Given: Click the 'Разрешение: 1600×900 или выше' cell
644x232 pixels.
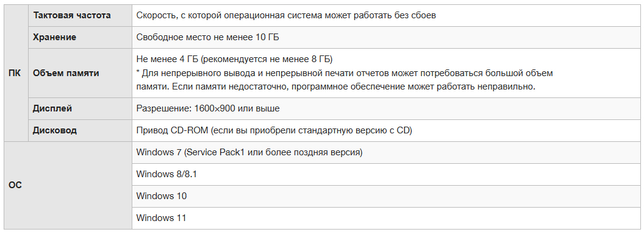Looking at the screenshot, I should point(385,108).
